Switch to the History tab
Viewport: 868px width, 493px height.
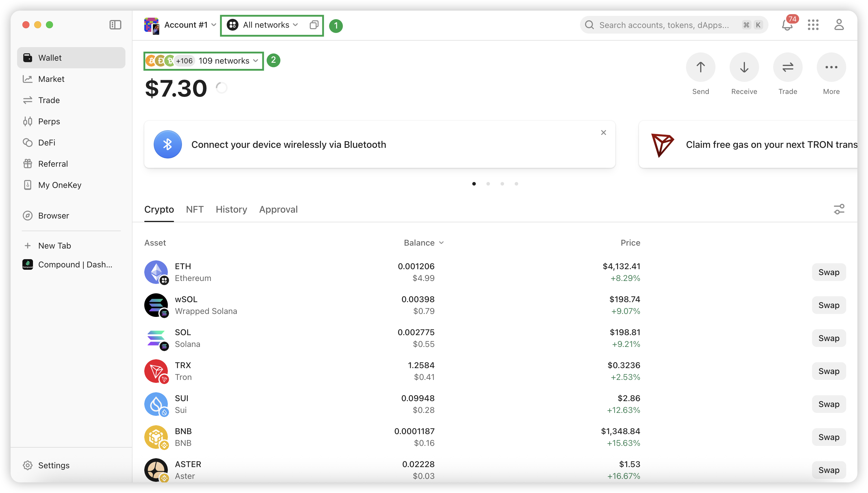[x=231, y=210]
